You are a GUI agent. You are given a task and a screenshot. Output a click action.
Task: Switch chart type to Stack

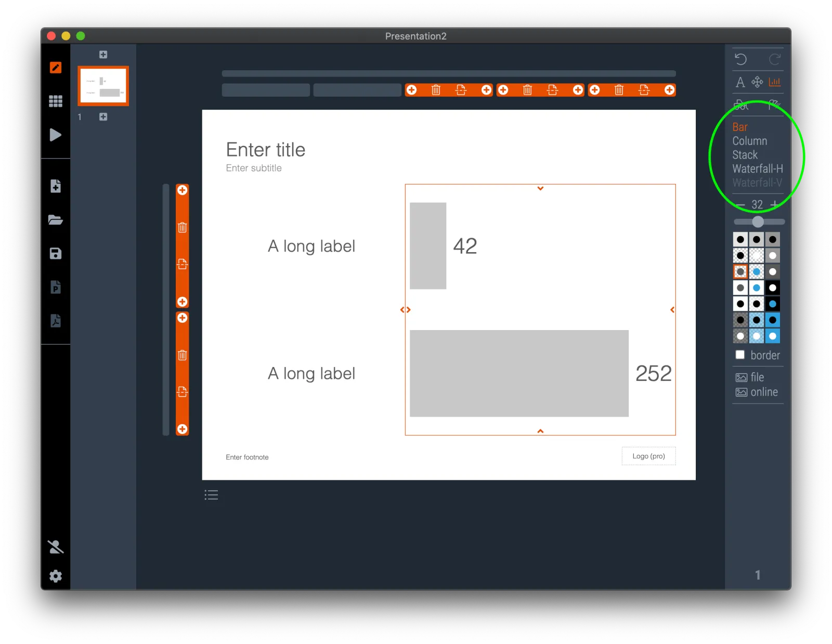pyautogui.click(x=745, y=155)
